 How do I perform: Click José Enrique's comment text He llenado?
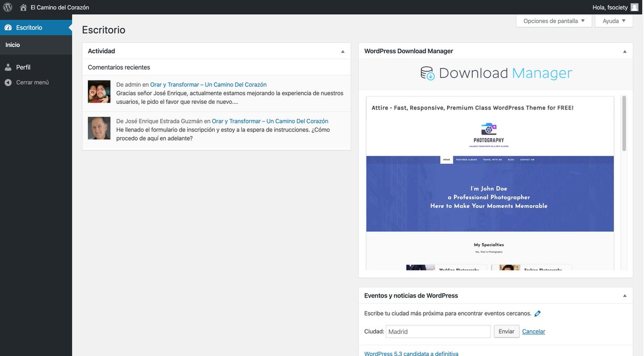[223, 134]
